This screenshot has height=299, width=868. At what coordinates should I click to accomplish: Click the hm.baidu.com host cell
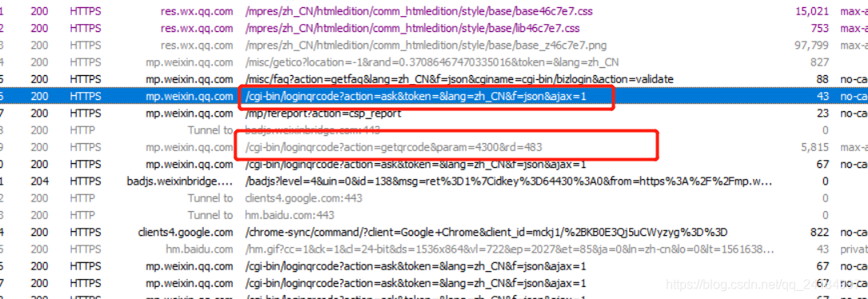200,249
